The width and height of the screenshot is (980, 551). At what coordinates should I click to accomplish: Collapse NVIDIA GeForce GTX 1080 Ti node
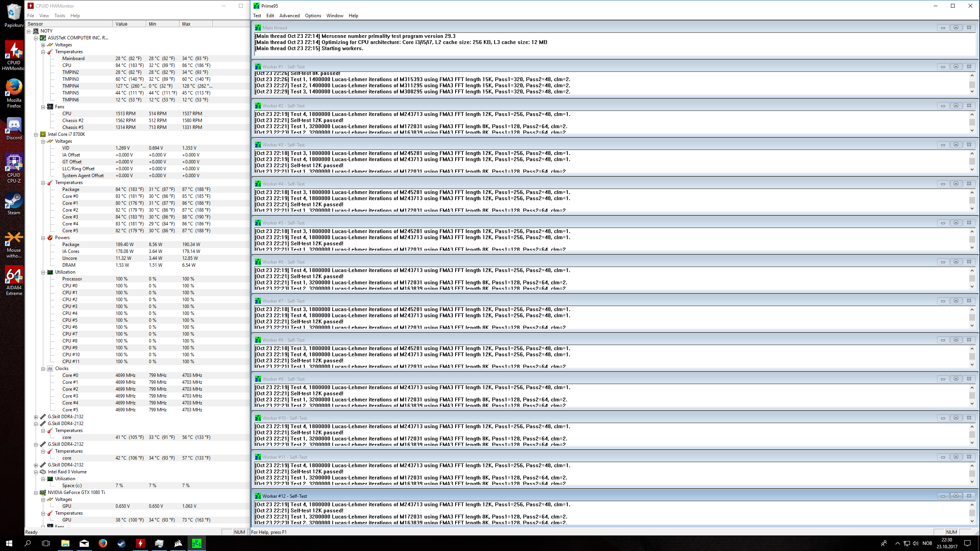pos(36,492)
